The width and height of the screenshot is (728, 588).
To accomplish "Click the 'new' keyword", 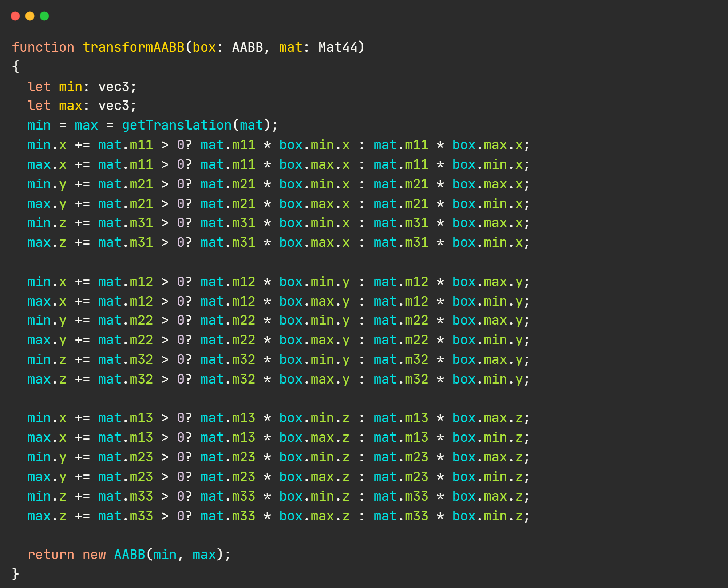I will 94,555.
